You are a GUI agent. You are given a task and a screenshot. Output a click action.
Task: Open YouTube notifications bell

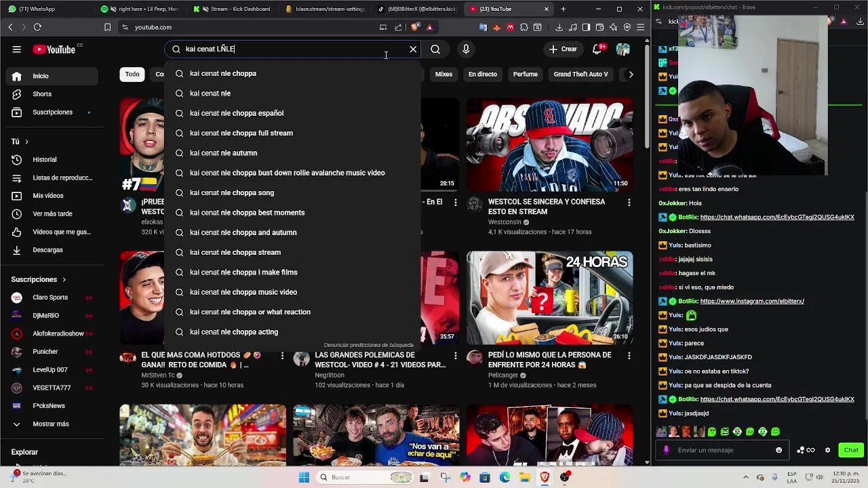pos(598,49)
